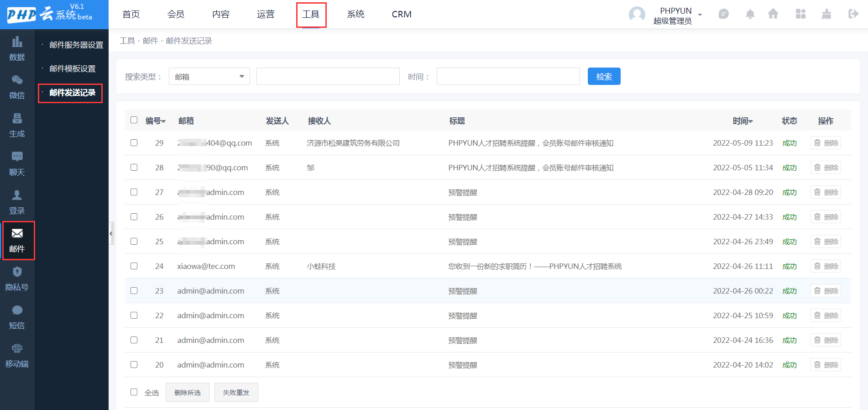Image resolution: width=868 pixels, height=410 pixels.
Task: Open the 邮件 sidebar section
Action: (18, 241)
